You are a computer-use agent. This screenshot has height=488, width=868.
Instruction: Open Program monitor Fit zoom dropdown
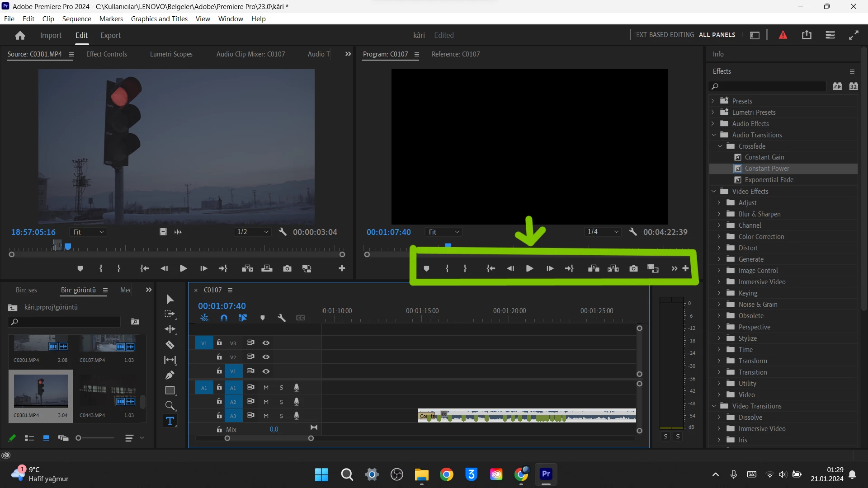click(x=443, y=232)
